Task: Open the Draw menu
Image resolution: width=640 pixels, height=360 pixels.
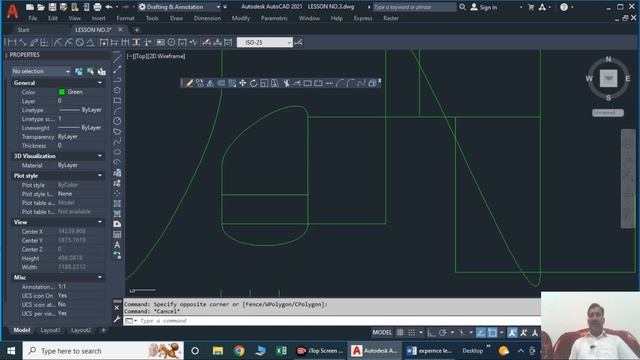Action: coord(176,18)
